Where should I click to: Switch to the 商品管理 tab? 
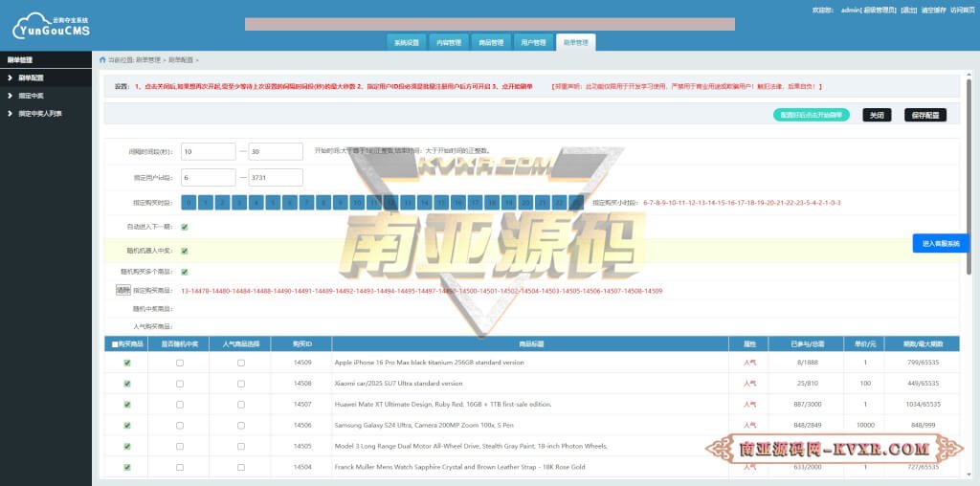tap(490, 42)
